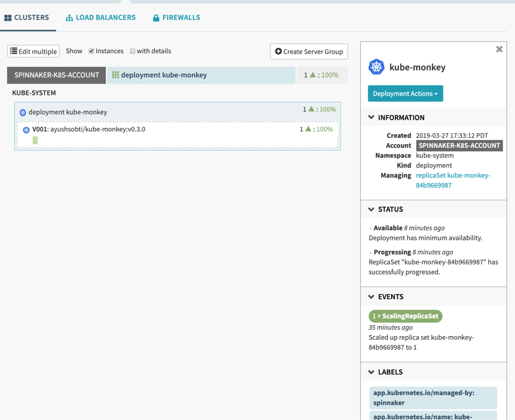Screen dimensions: 515x420
Task: Click the Kubernetes icon beside V001
Action: point(26,129)
